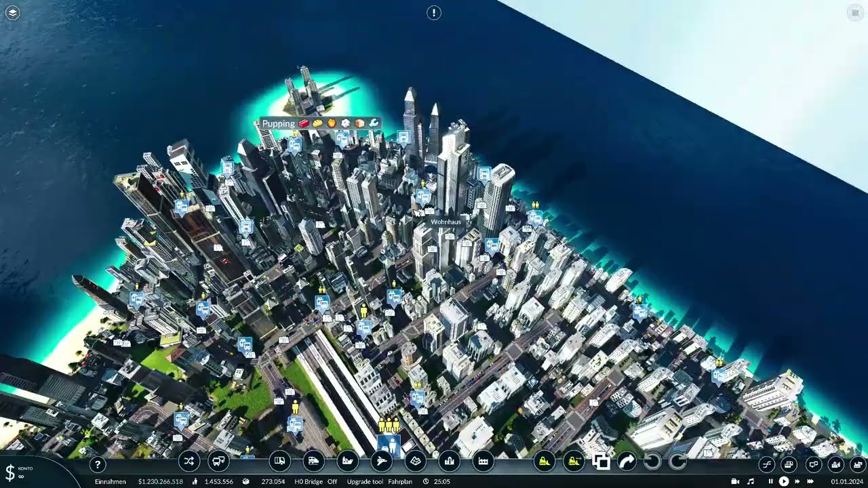Image resolution: width=868 pixels, height=488 pixels.
Task: Open the town buildings menu
Action: pos(449,462)
